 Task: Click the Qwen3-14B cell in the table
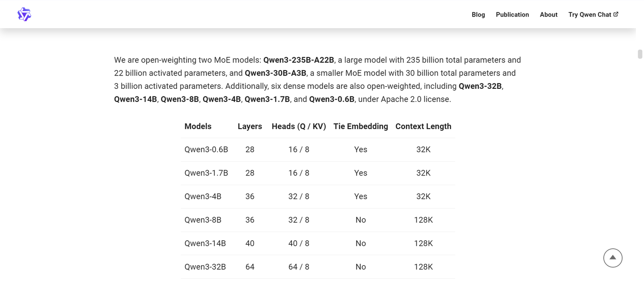(205, 243)
